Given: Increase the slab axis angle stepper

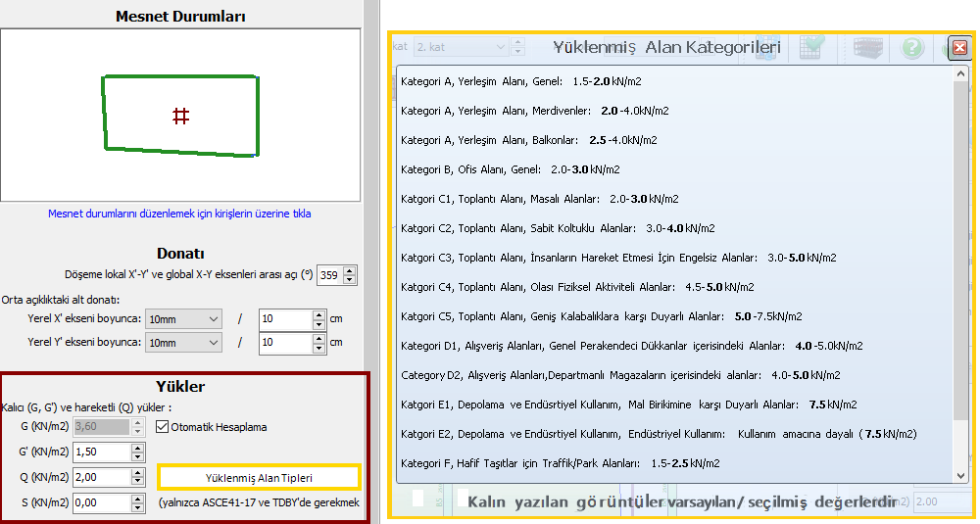Looking at the screenshot, I should (x=351, y=271).
